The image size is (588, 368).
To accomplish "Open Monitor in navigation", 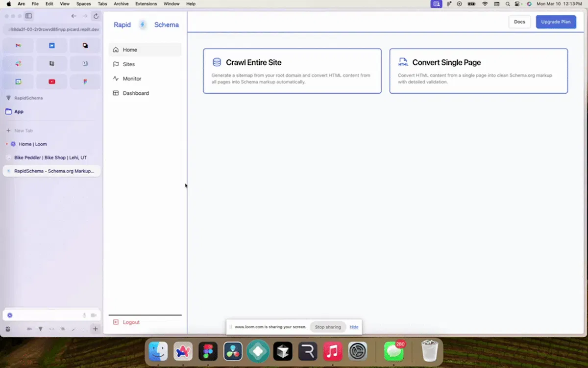I will coord(145,79).
